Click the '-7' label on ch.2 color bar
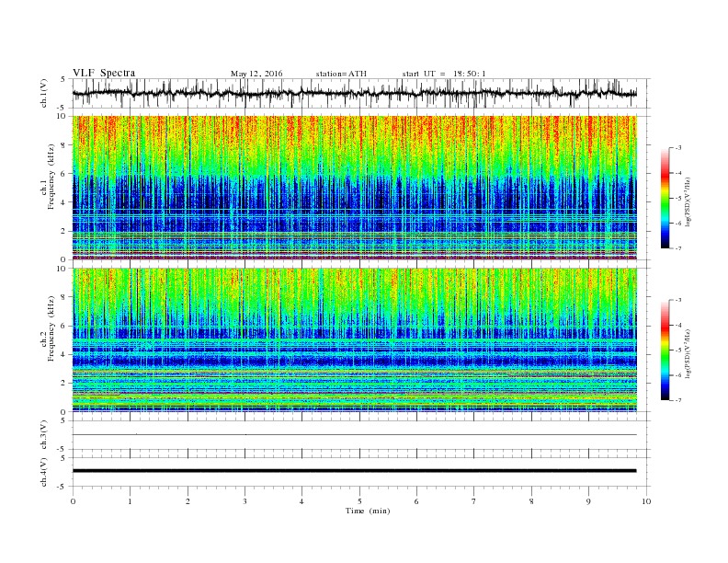Screen dimensions: 728x563 pyautogui.click(x=678, y=400)
